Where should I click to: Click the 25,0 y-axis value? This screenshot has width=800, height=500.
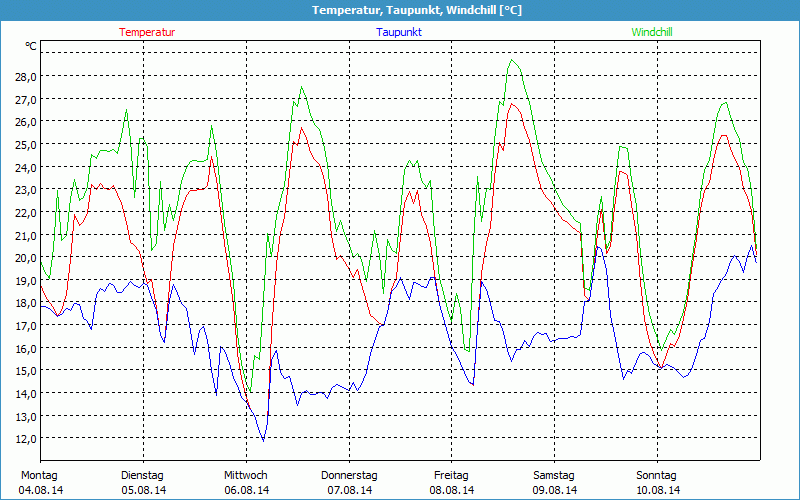(x=26, y=145)
